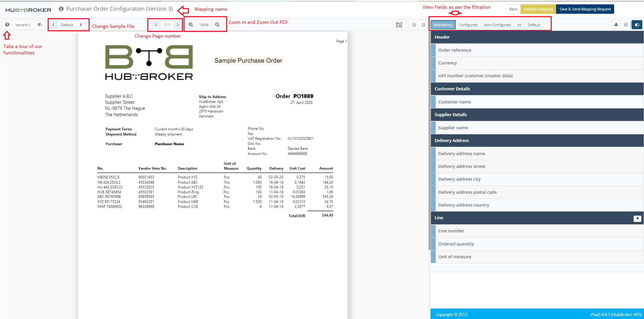
Task: Collapse the Supplier Details section
Action: [537, 115]
